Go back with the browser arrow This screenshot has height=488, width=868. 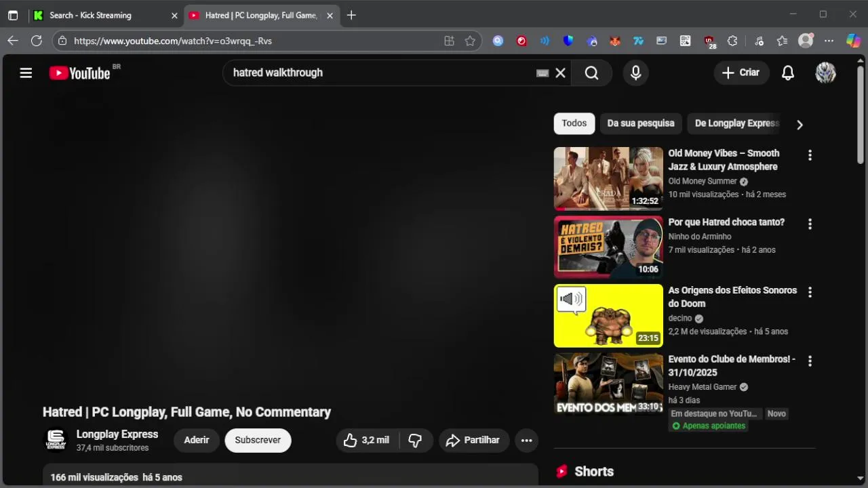pos(13,41)
